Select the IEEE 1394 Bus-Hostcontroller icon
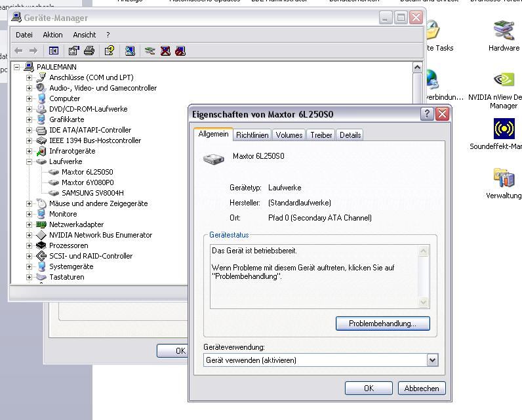522x420 pixels. pos(41,140)
